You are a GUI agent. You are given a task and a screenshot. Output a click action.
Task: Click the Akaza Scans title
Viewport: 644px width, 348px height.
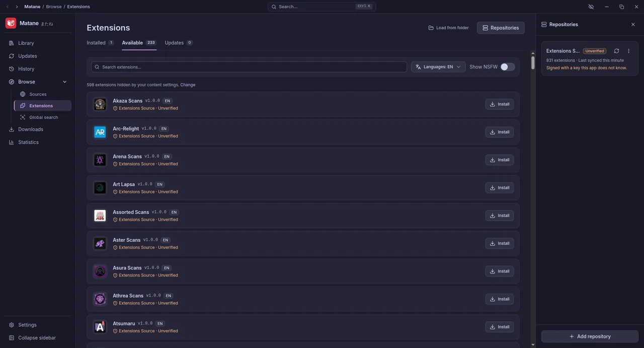tap(127, 101)
